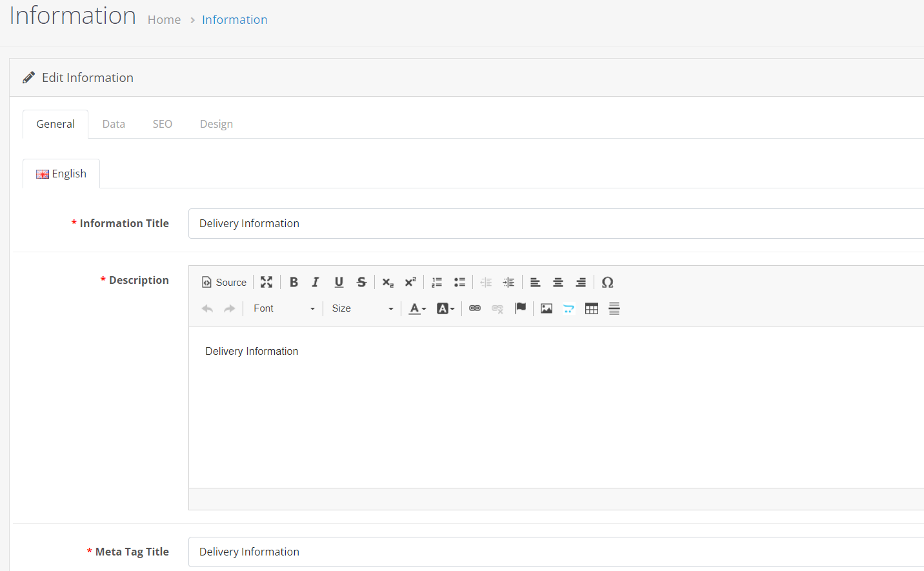Open the text color picker
The image size is (924, 571).
[417, 308]
